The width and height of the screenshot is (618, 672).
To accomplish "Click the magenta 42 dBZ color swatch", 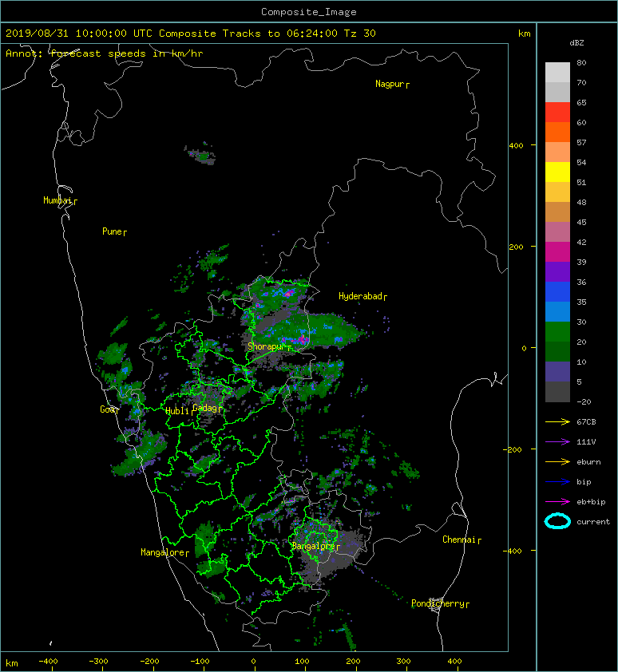I will (557, 251).
